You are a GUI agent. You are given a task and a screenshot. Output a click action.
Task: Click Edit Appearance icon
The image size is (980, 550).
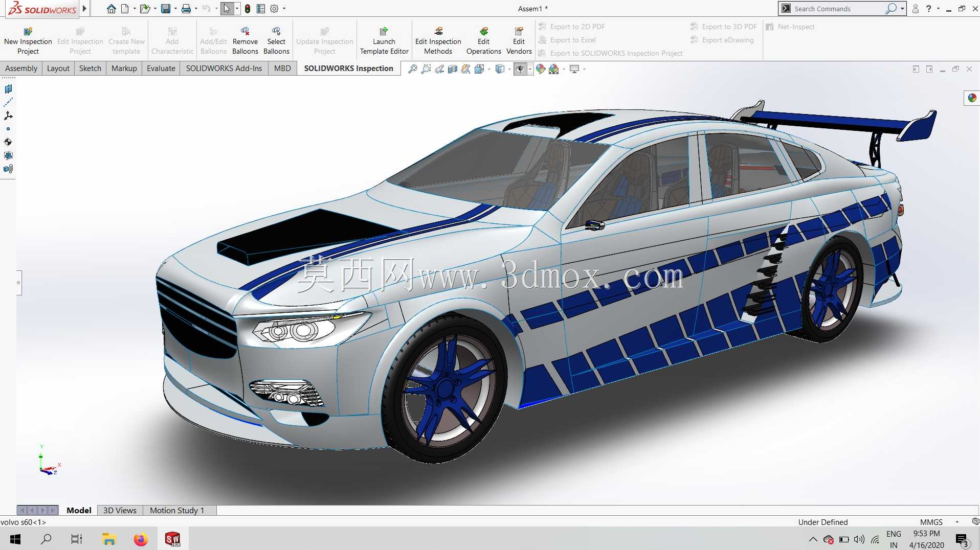click(x=541, y=69)
